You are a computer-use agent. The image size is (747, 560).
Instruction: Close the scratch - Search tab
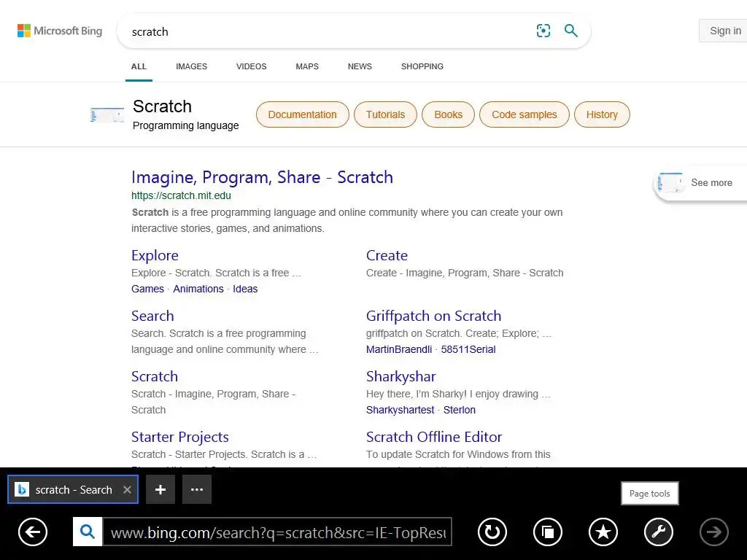point(127,489)
